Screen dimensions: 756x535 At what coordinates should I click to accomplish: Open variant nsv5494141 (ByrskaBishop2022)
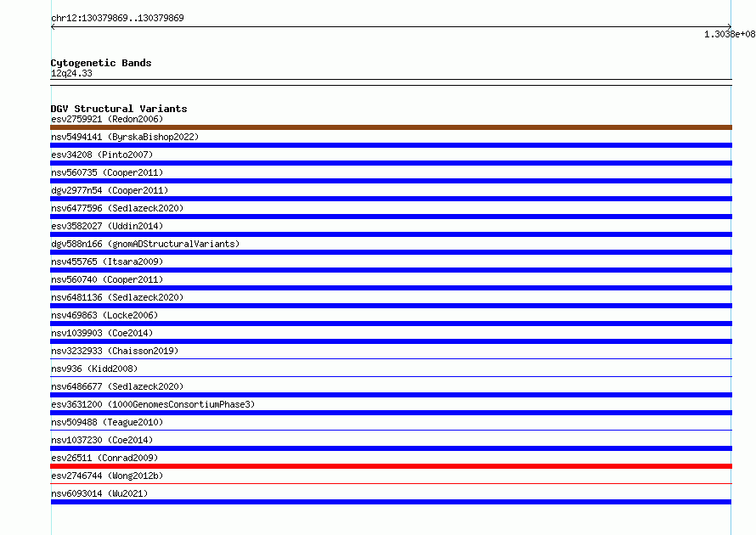tap(125, 137)
